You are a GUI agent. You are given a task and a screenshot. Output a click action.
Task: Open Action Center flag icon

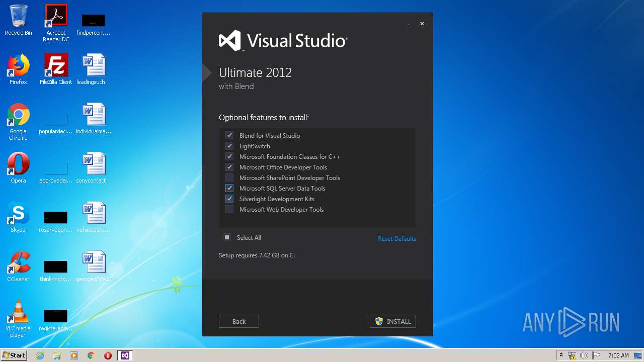click(x=596, y=355)
